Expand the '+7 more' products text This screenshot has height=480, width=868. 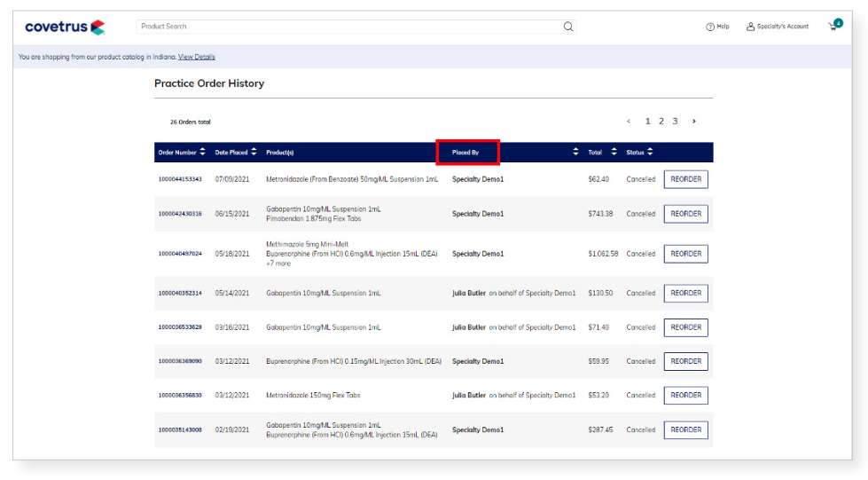click(278, 264)
